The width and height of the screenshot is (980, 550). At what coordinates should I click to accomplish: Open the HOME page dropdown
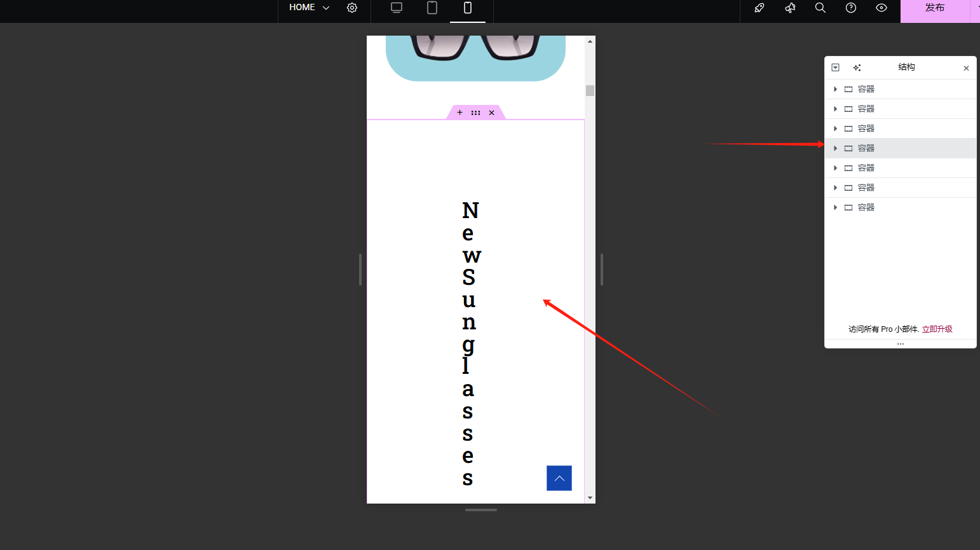click(309, 8)
